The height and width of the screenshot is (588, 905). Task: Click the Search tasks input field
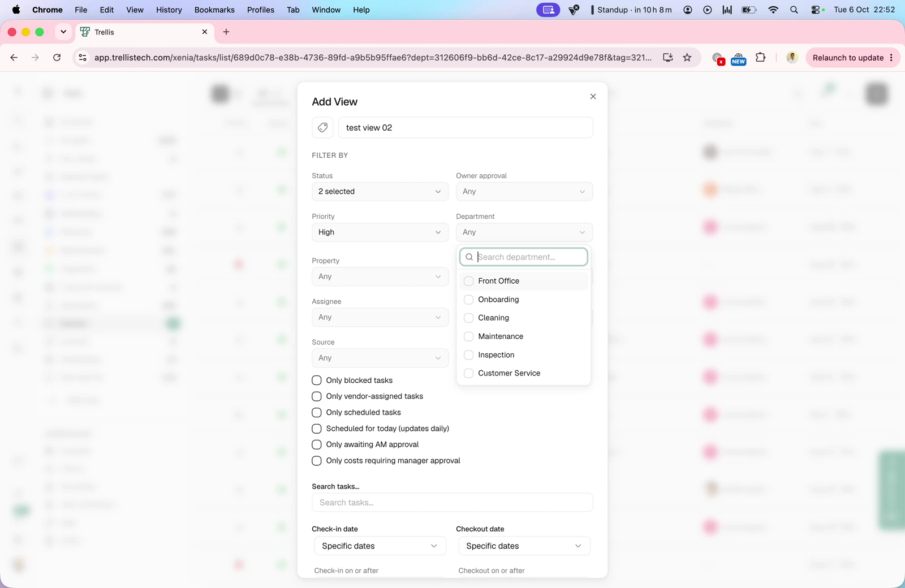click(453, 503)
